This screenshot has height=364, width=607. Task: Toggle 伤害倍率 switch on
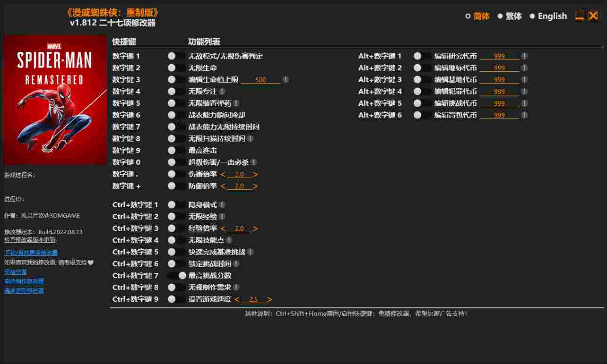click(176, 174)
